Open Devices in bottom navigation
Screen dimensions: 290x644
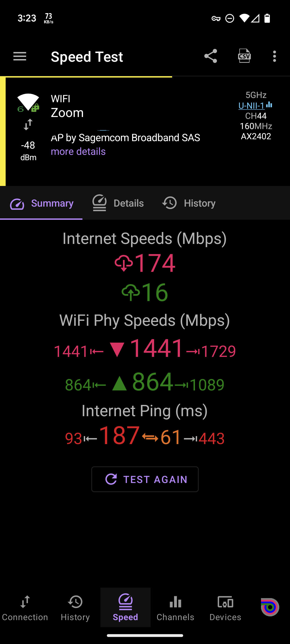[x=225, y=608]
